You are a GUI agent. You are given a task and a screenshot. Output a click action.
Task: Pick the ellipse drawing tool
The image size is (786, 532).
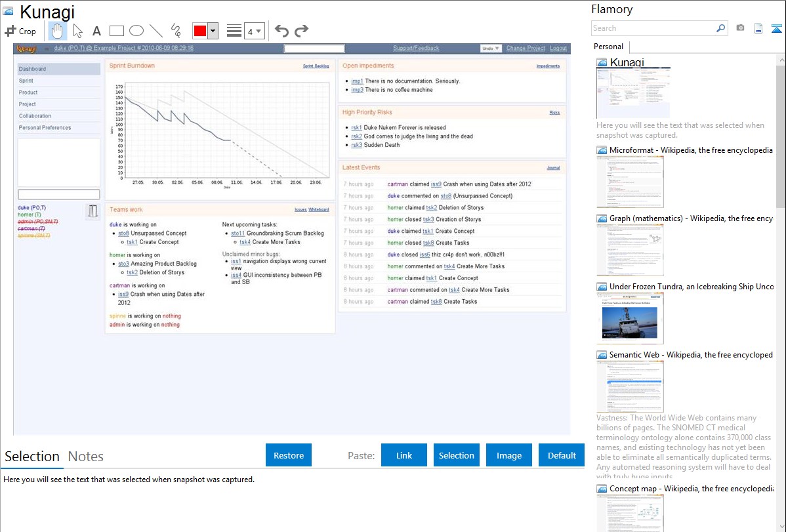point(136,31)
